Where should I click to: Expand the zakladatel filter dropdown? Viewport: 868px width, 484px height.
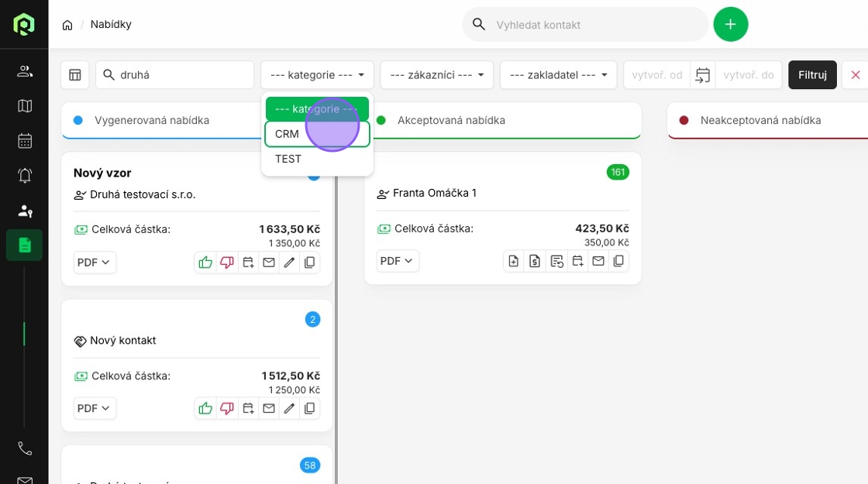[x=558, y=75]
